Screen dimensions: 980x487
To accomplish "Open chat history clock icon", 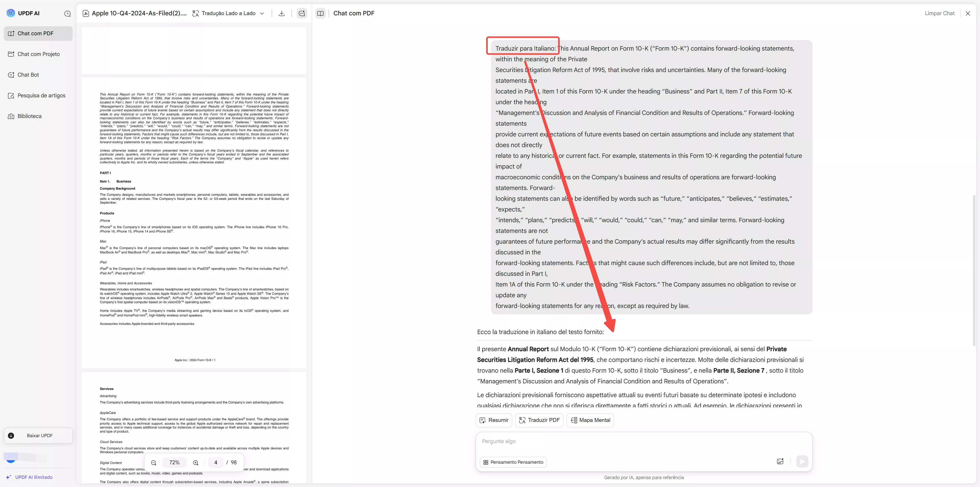I will tap(67, 14).
